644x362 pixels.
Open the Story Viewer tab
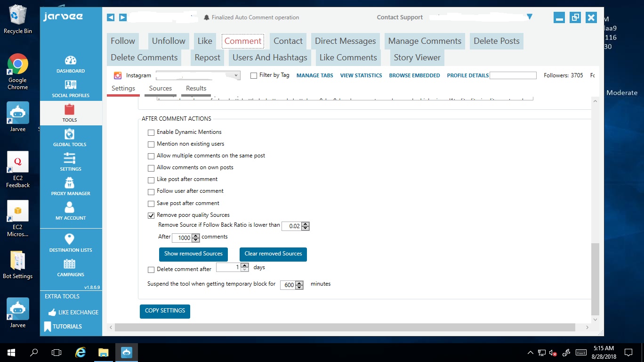[x=417, y=58]
